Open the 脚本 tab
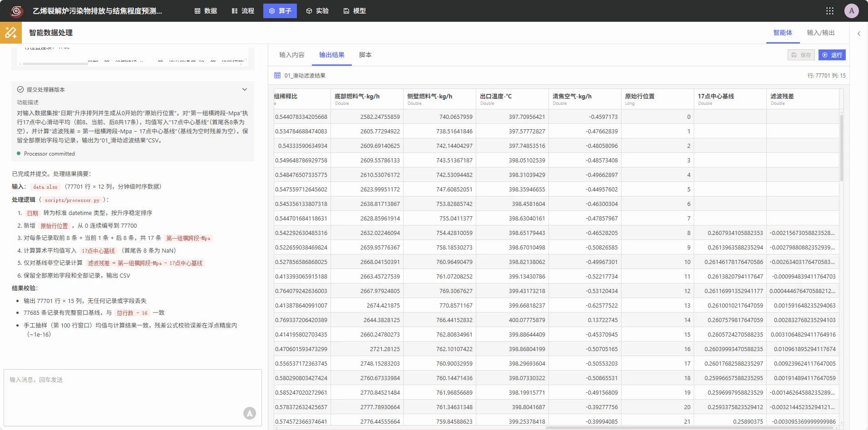 point(365,55)
